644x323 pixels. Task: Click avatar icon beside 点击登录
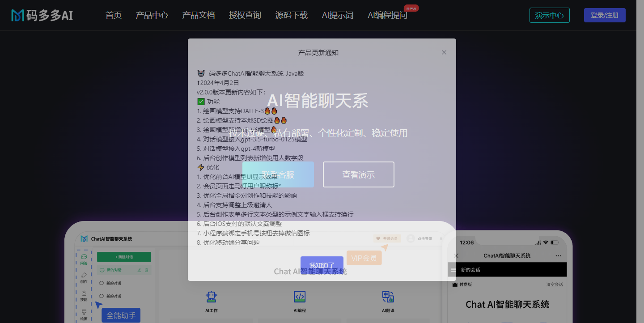pyautogui.click(x=411, y=238)
